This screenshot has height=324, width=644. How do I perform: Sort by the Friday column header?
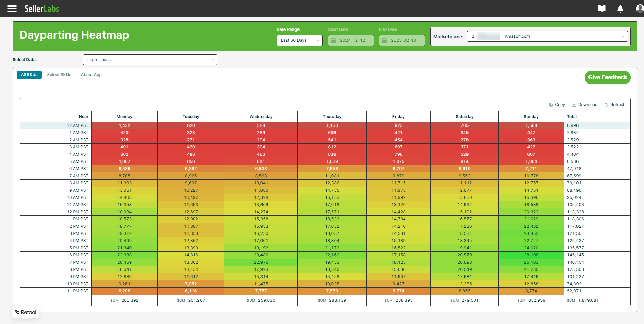click(399, 117)
